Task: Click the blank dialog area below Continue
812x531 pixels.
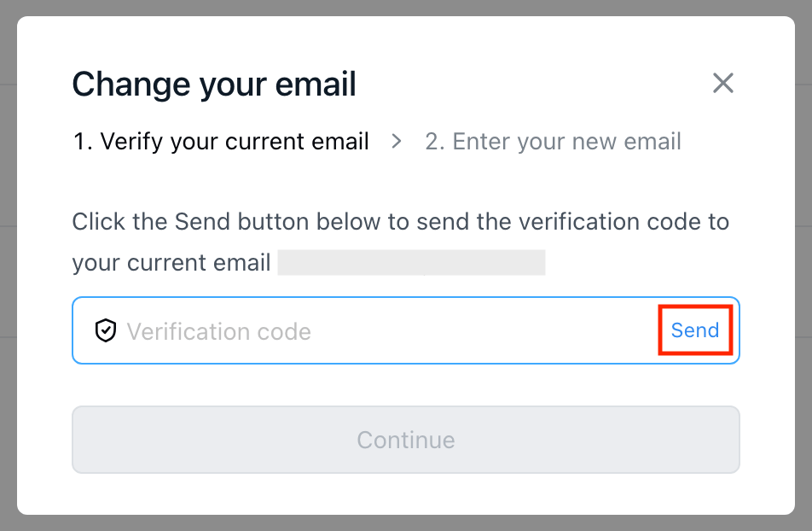Action: point(406,493)
